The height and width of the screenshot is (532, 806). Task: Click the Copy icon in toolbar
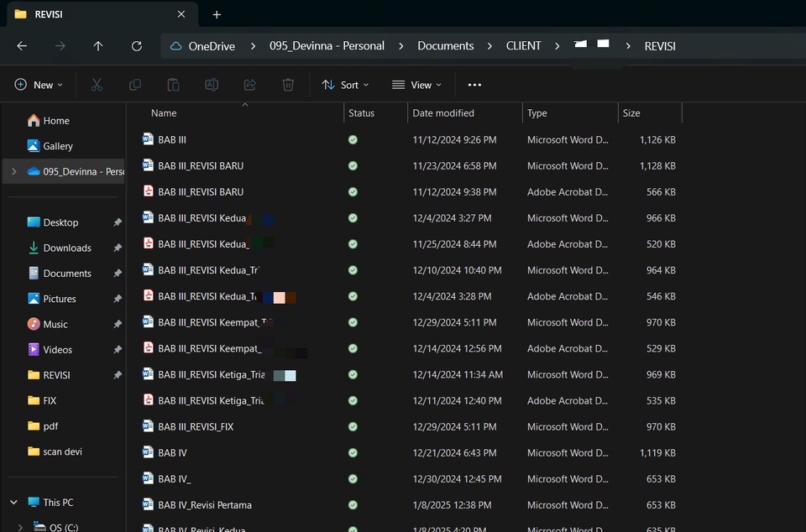pyautogui.click(x=135, y=85)
